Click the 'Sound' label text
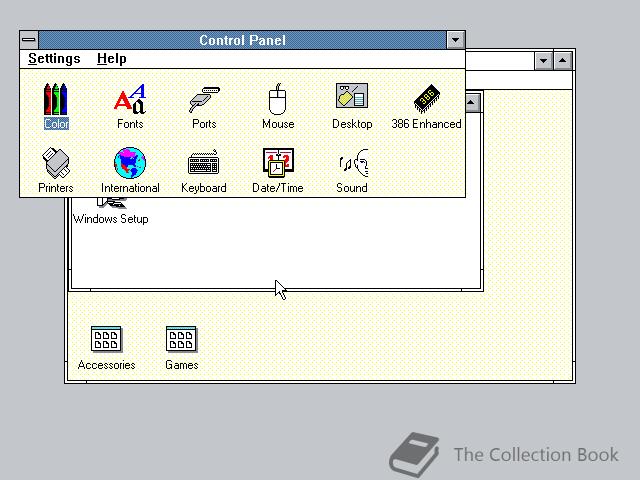This screenshot has width=640, height=480. pyautogui.click(x=352, y=188)
